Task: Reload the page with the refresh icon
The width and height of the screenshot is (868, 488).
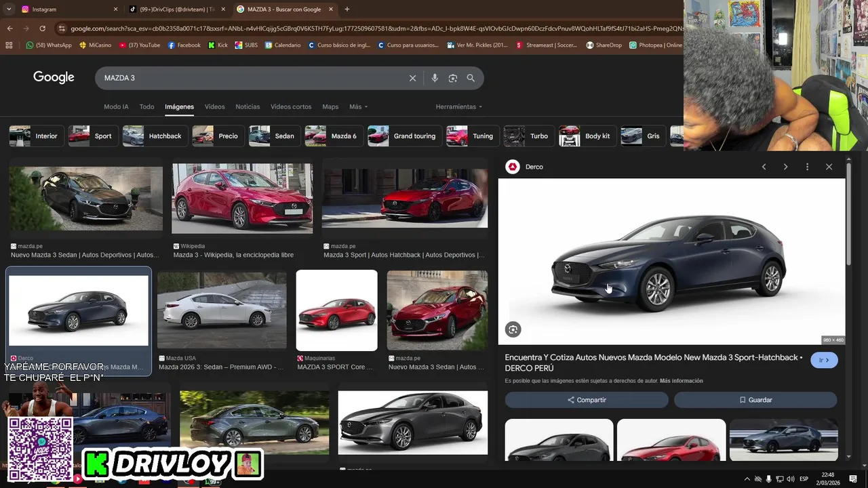Action: coord(42,28)
